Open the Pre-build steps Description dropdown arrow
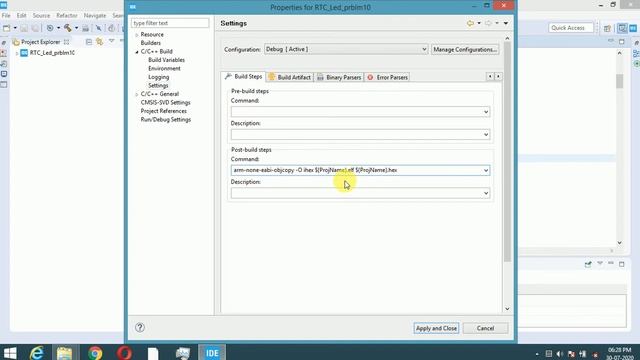The image size is (640, 360). click(x=486, y=135)
